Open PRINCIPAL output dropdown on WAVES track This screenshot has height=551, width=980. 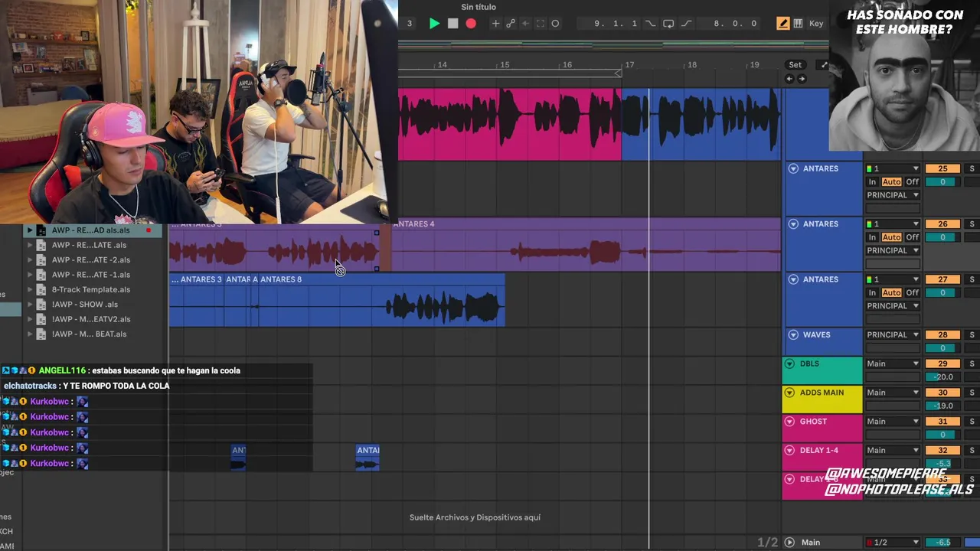tap(893, 335)
